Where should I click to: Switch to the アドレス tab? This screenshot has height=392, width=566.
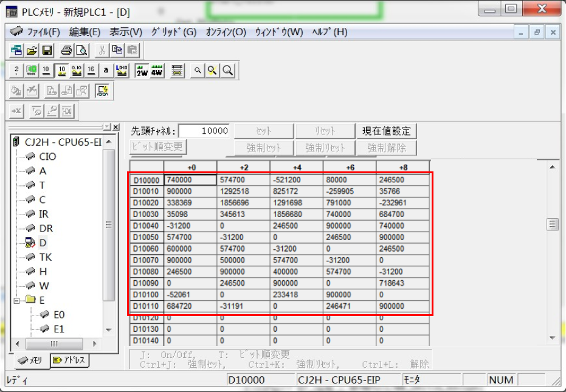(x=69, y=360)
